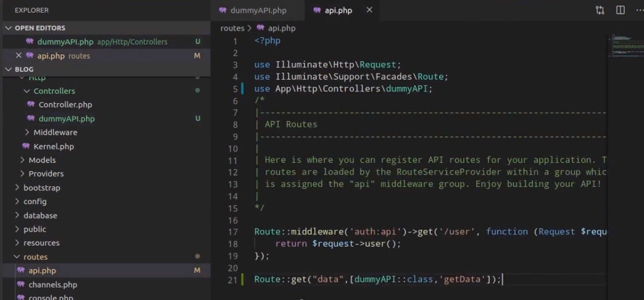
Task: Click the "data" string on line 21
Action: [328, 280]
